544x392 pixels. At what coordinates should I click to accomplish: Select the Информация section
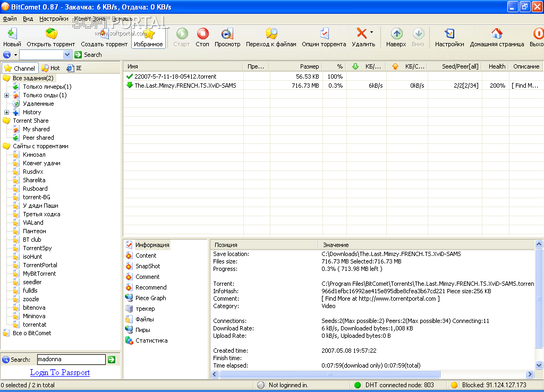[x=152, y=245]
